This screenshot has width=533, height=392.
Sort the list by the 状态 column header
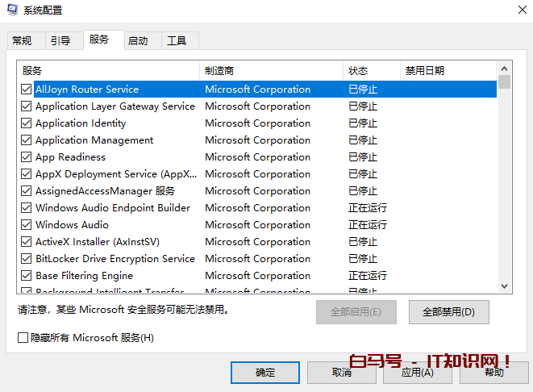[x=370, y=71]
